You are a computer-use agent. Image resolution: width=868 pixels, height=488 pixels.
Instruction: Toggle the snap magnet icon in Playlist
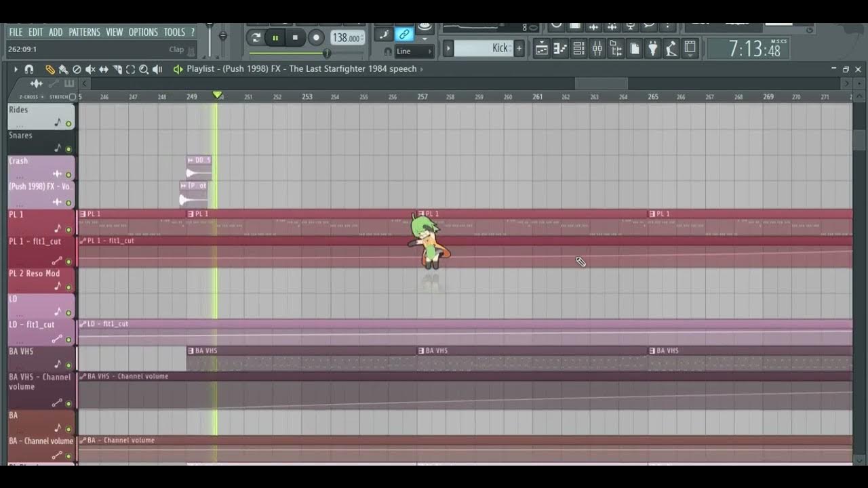29,69
